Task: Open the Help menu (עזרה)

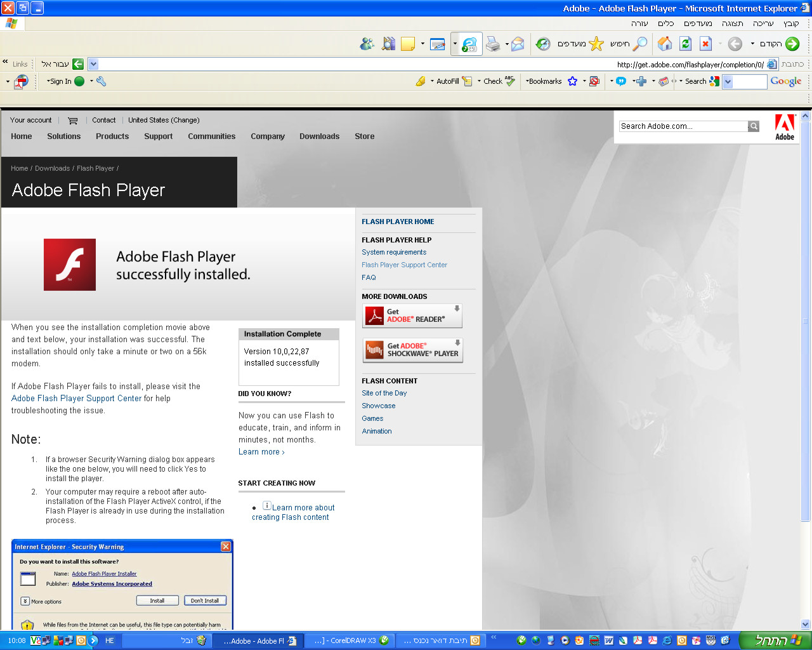Action: coord(639,23)
